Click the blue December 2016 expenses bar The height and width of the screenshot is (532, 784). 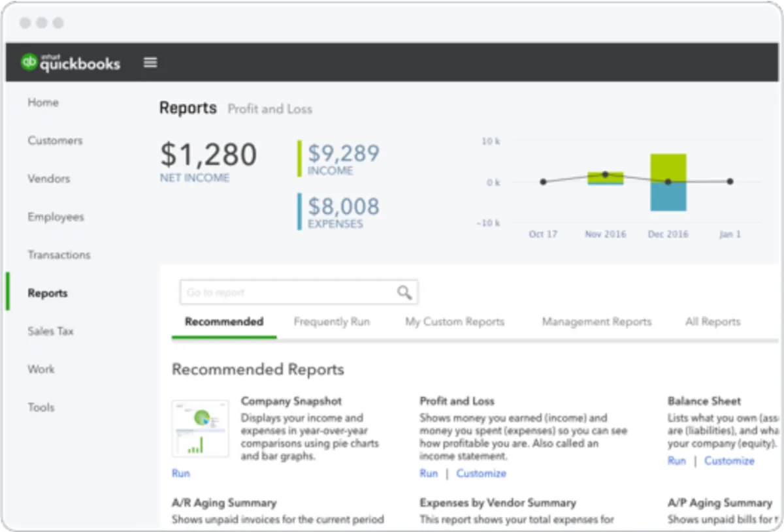(668, 196)
